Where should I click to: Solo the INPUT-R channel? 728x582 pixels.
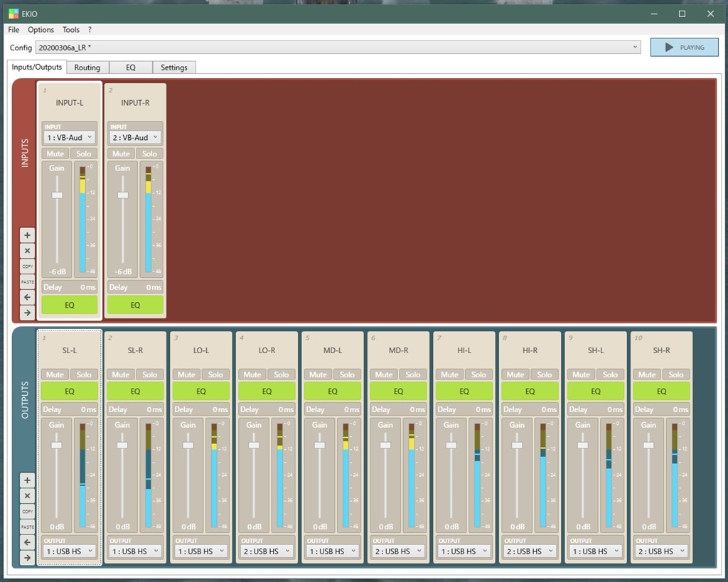pos(149,153)
